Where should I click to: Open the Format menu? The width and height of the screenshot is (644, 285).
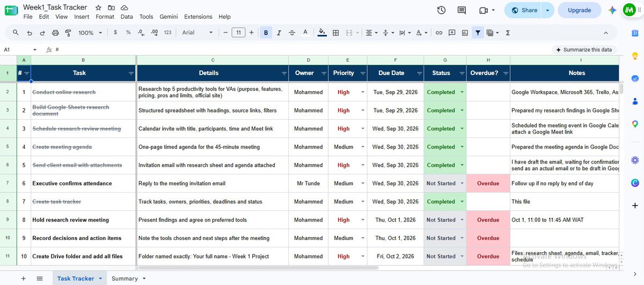105,17
